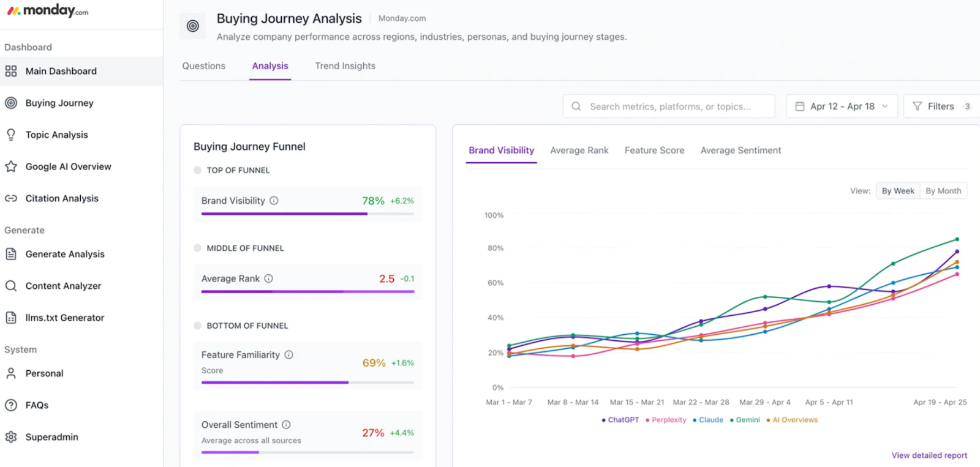Click the llms.txt Generator file icon

pyautogui.click(x=11, y=318)
